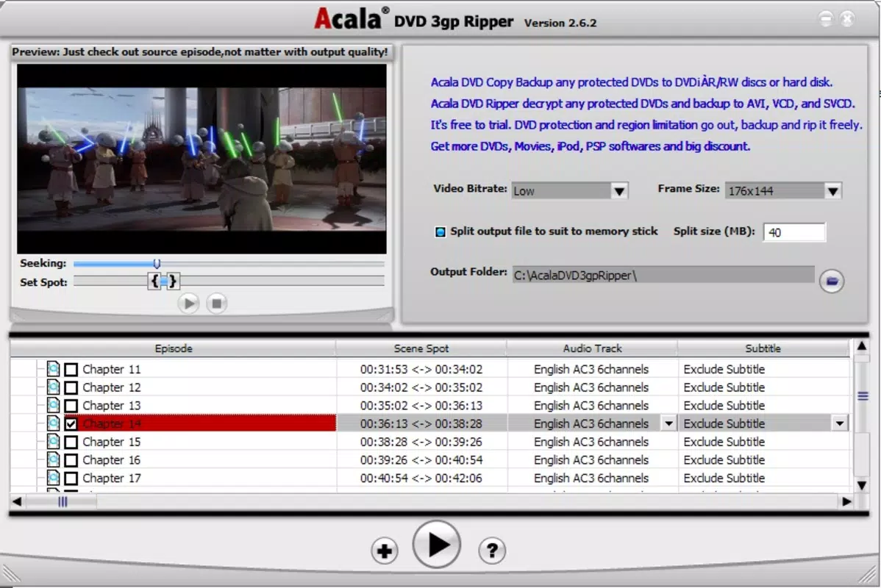Image resolution: width=881 pixels, height=588 pixels.
Task: Click the Chapter 15 file icon
Action: coord(53,442)
